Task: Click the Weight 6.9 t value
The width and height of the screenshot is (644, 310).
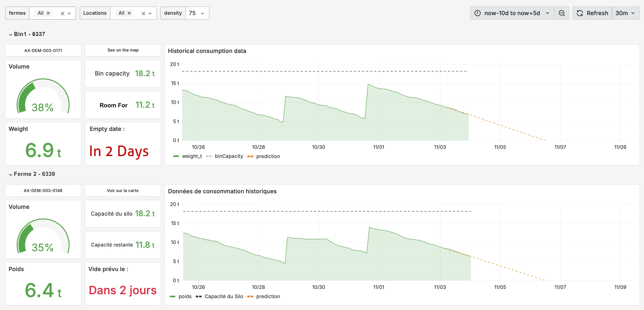Action: 43,150
